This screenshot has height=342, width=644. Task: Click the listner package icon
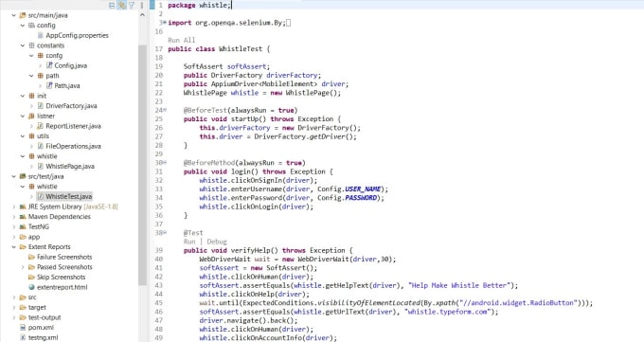tap(31, 116)
